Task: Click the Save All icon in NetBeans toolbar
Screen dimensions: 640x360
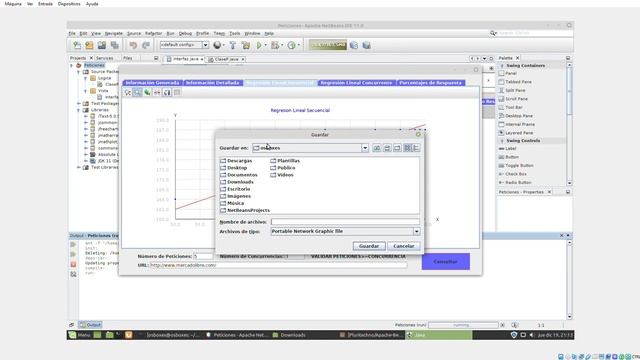Action: 114,45
